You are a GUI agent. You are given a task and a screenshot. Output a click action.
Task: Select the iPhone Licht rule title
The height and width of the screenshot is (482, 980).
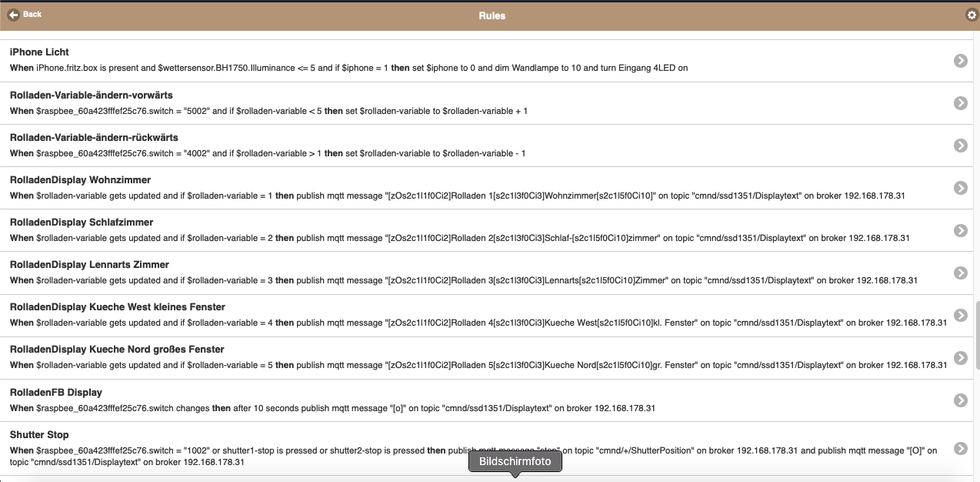pos(39,52)
